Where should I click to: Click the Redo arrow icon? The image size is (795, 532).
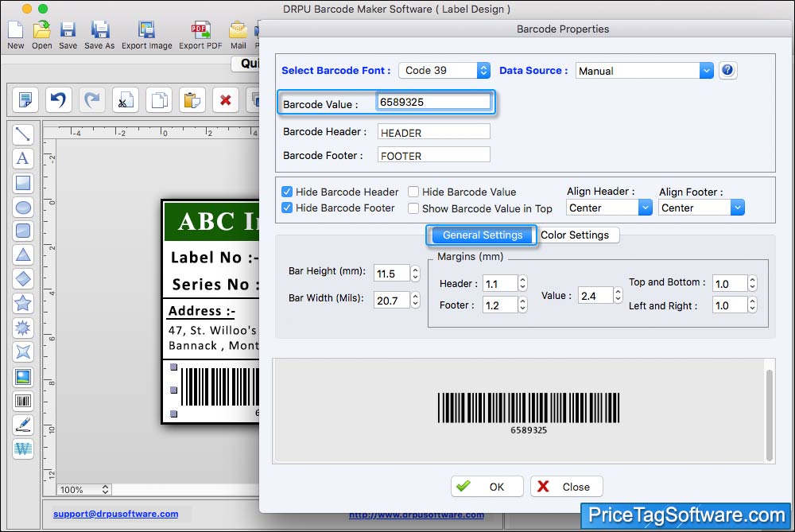click(91, 99)
